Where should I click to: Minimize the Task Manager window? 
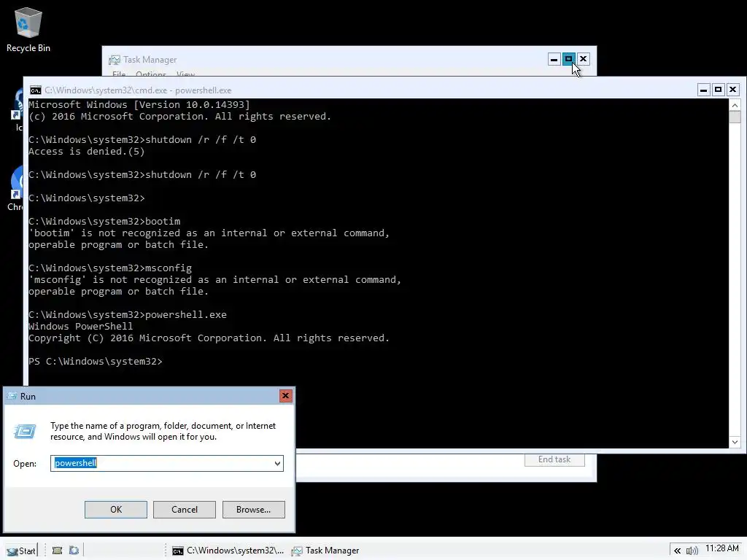coord(554,60)
